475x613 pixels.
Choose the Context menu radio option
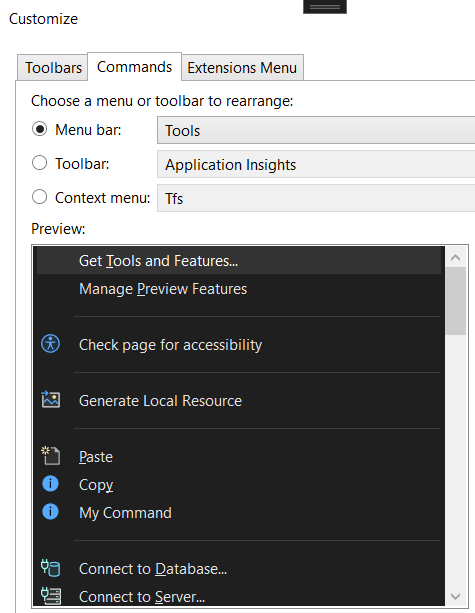pyautogui.click(x=39, y=197)
